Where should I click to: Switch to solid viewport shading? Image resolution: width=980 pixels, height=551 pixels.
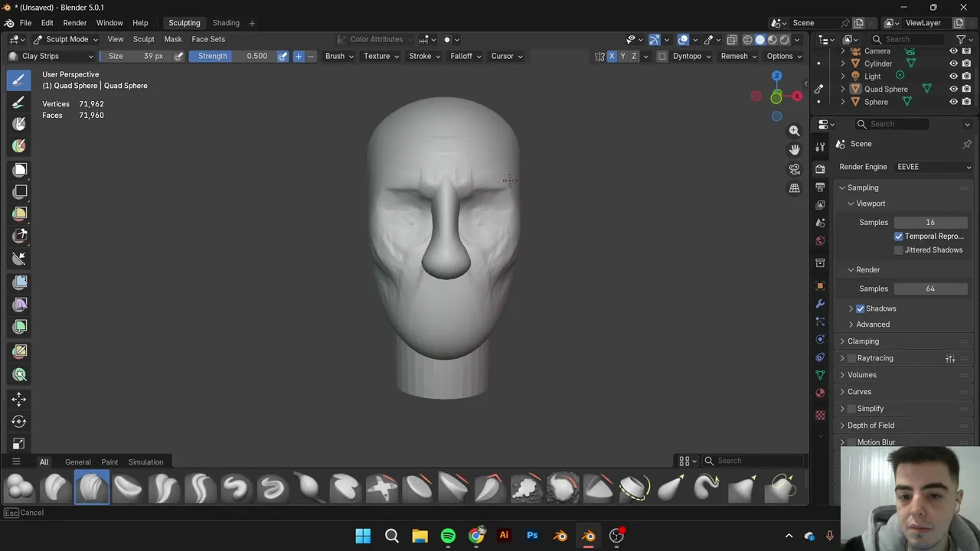coord(759,40)
